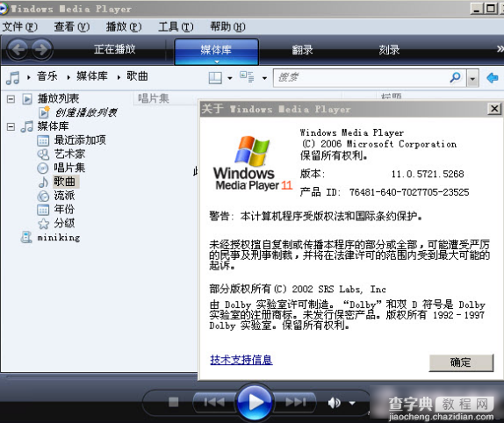Click 歌曲 in the breadcrumb path
504x423 pixels.
tap(137, 76)
